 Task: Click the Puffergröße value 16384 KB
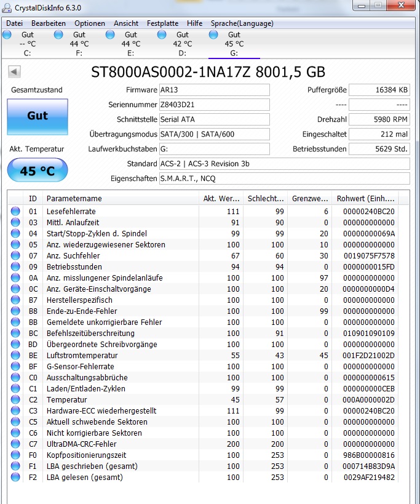click(x=379, y=90)
